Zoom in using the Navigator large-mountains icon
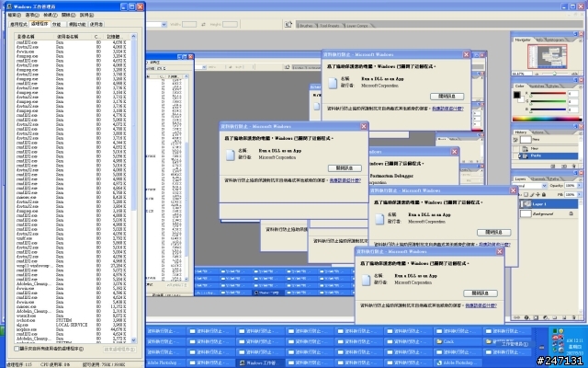Screen dimensions: 588x368 coord(575,74)
